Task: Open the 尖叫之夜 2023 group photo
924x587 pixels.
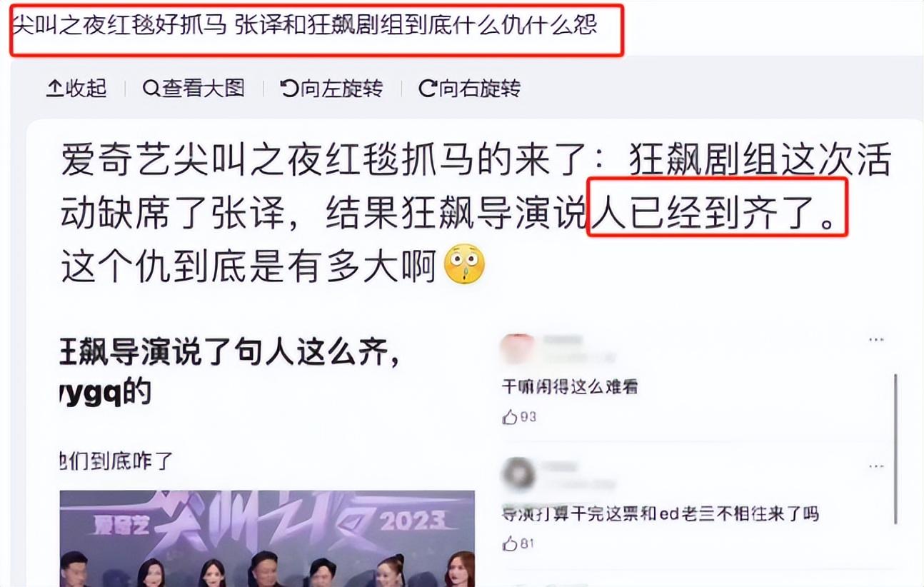Action: click(267, 538)
